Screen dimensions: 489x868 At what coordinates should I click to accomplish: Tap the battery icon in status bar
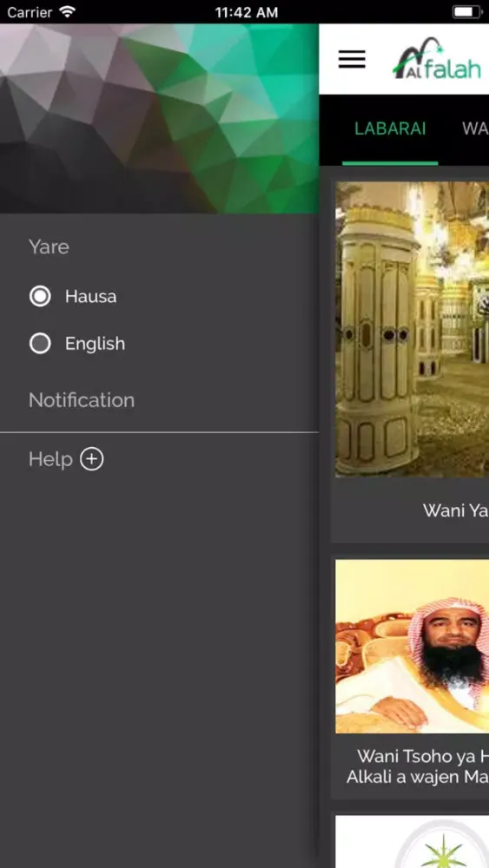coord(467,11)
